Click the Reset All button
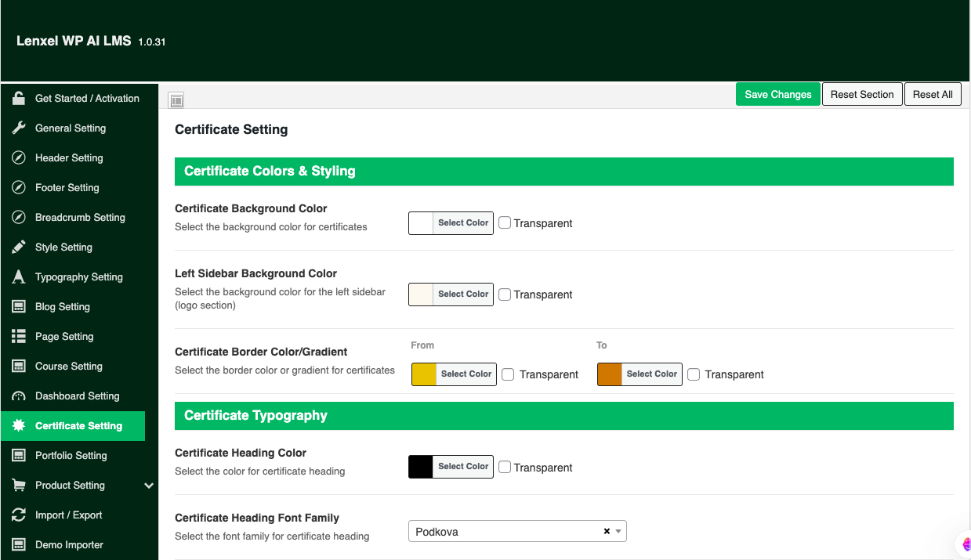Viewport: 971px width, 560px height. click(933, 94)
